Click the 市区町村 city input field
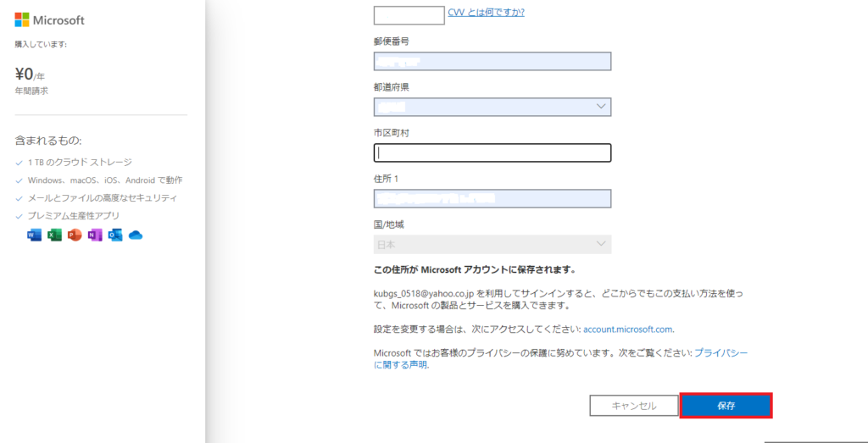The height and width of the screenshot is (443, 868). click(x=492, y=152)
